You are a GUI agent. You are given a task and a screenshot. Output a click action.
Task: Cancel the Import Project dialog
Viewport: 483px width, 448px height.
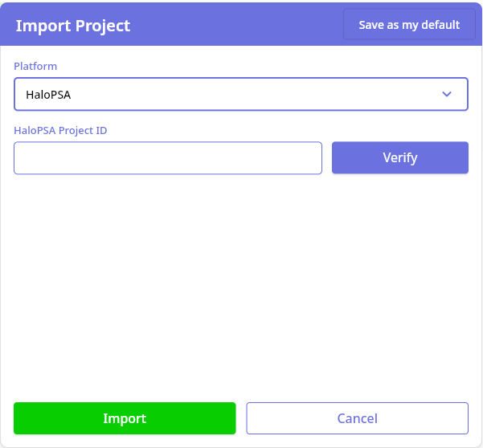pos(357,418)
